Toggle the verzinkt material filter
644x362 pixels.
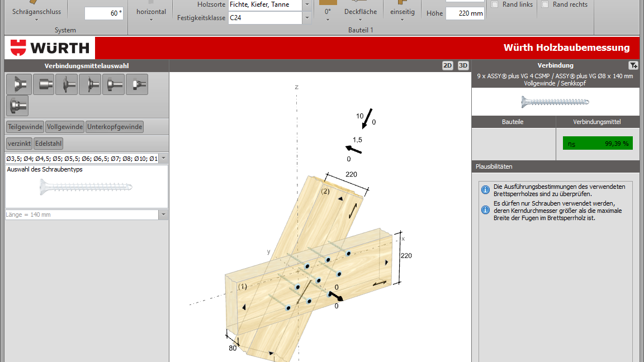pyautogui.click(x=20, y=144)
